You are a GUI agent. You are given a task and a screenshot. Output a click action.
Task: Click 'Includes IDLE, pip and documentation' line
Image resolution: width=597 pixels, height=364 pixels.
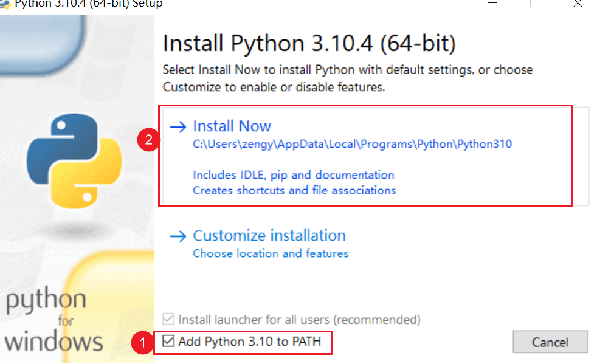294,175
